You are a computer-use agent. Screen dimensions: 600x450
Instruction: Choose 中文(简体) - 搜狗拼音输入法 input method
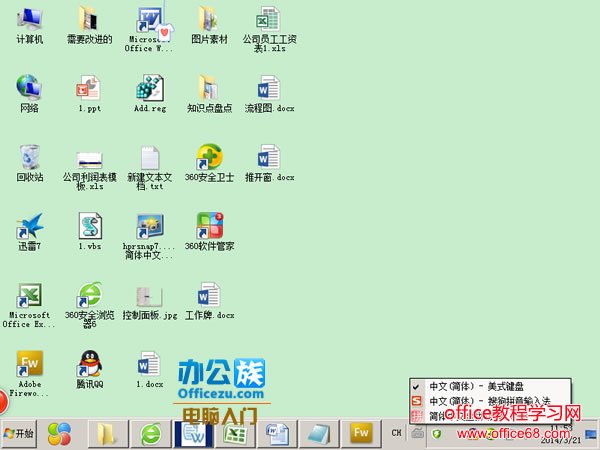click(490, 401)
